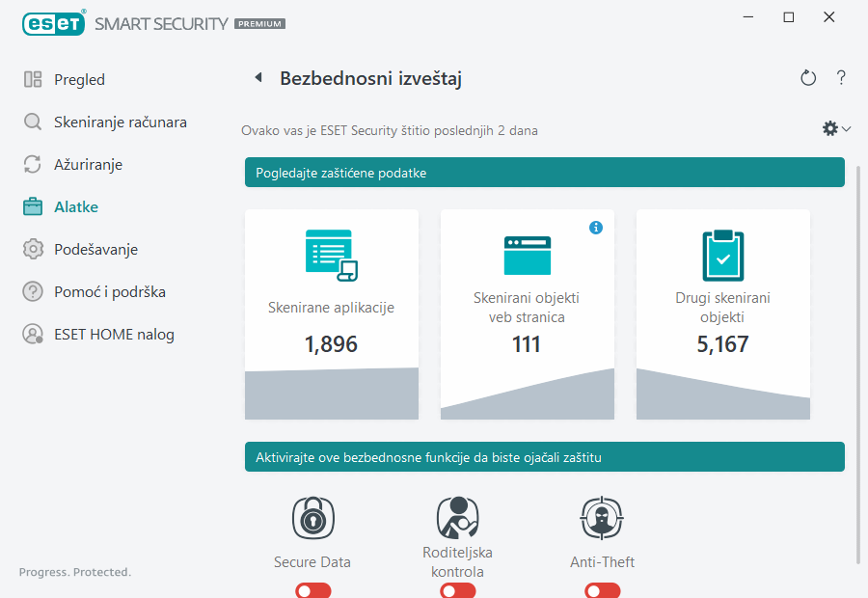Image resolution: width=868 pixels, height=598 pixels.
Task: Go back using the left arrow
Action: 258,77
